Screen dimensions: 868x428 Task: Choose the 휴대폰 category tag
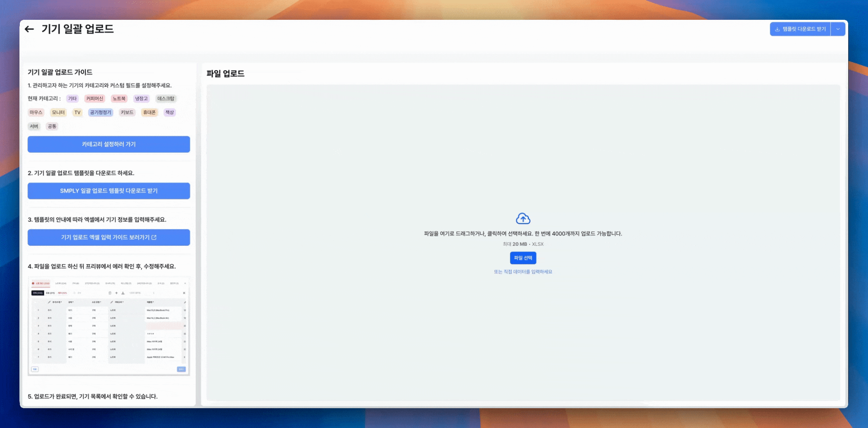[x=149, y=113]
